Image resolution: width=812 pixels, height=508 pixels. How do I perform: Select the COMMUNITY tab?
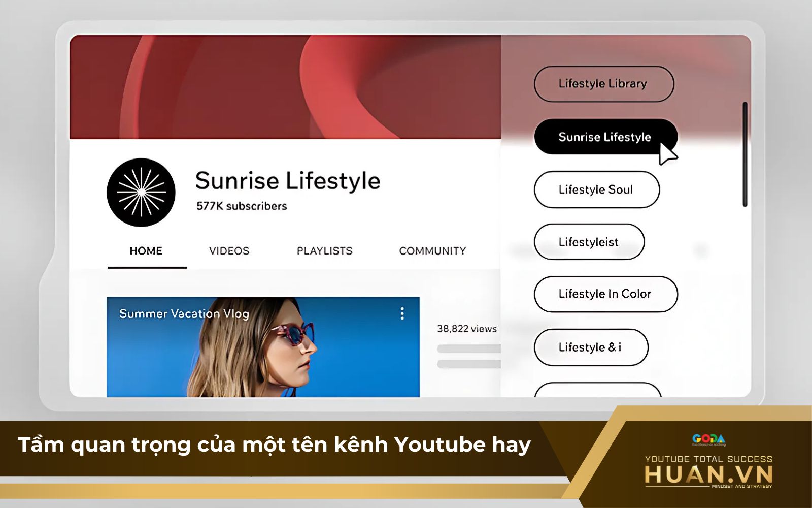(432, 251)
